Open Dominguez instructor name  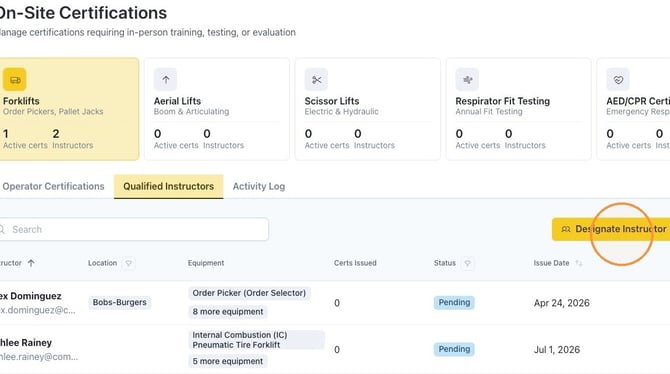(x=30, y=296)
